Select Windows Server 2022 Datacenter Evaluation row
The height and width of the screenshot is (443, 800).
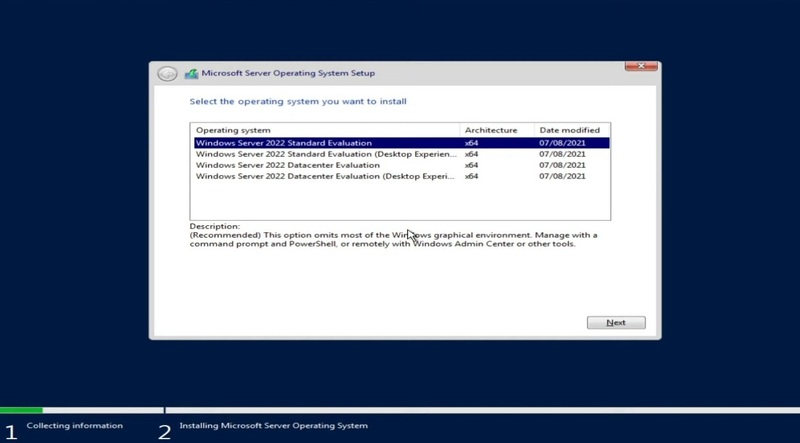402,165
